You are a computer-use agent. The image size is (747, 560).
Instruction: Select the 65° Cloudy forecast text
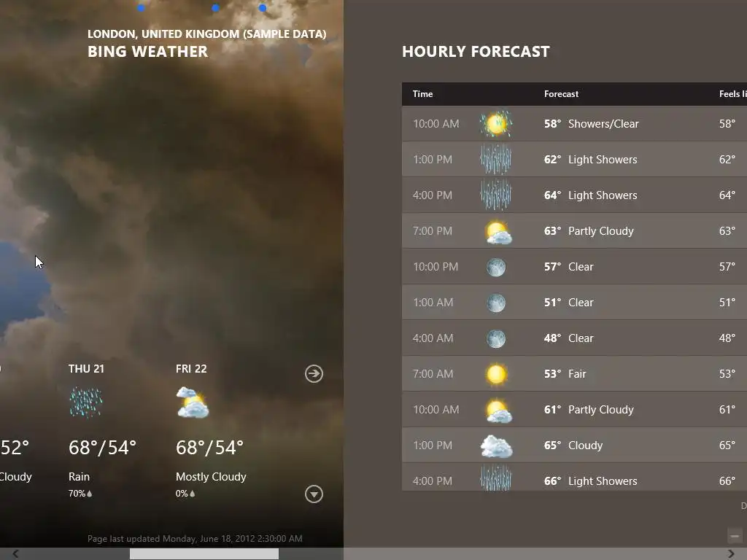[x=573, y=446]
